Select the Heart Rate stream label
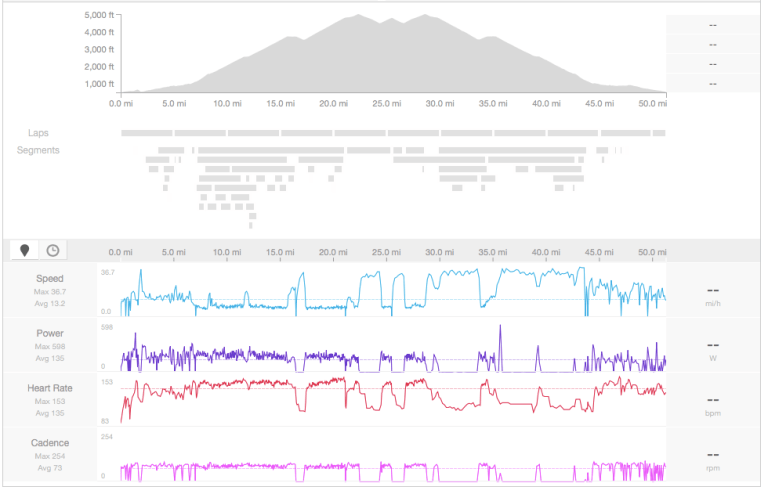 (x=49, y=388)
